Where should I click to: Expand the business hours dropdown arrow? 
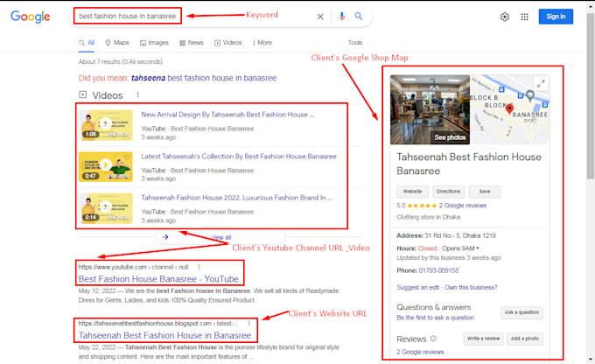(478, 248)
